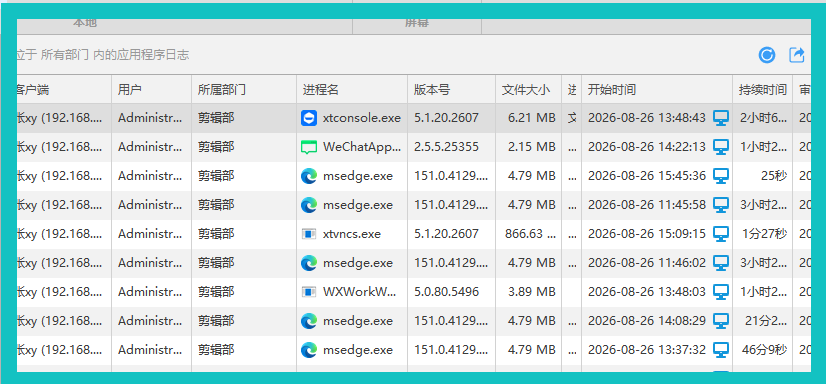
Task: Open the screen monitor icon for 13:48:43 entry
Action: [721, 118]
